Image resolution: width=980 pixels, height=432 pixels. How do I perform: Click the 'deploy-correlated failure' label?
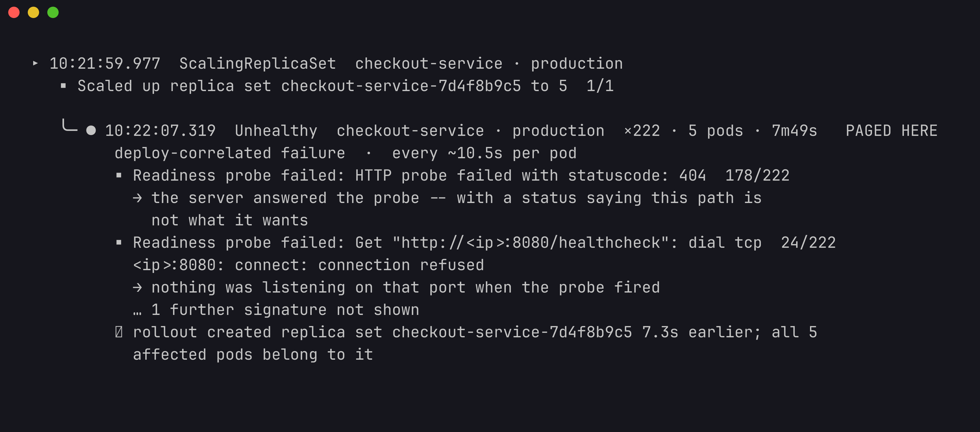(230, 153)
